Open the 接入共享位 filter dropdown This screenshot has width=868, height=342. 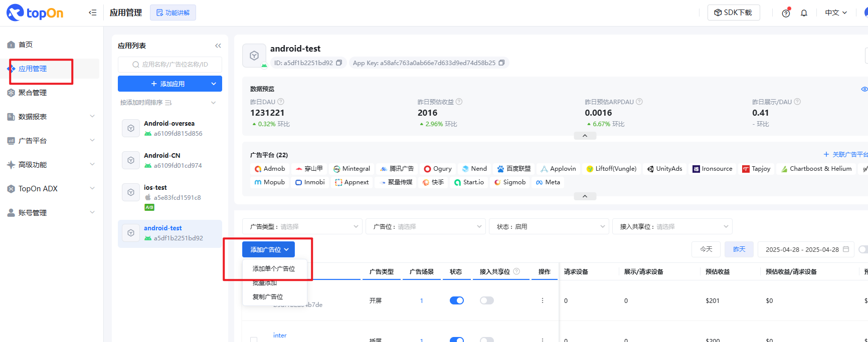coord(672,226)
